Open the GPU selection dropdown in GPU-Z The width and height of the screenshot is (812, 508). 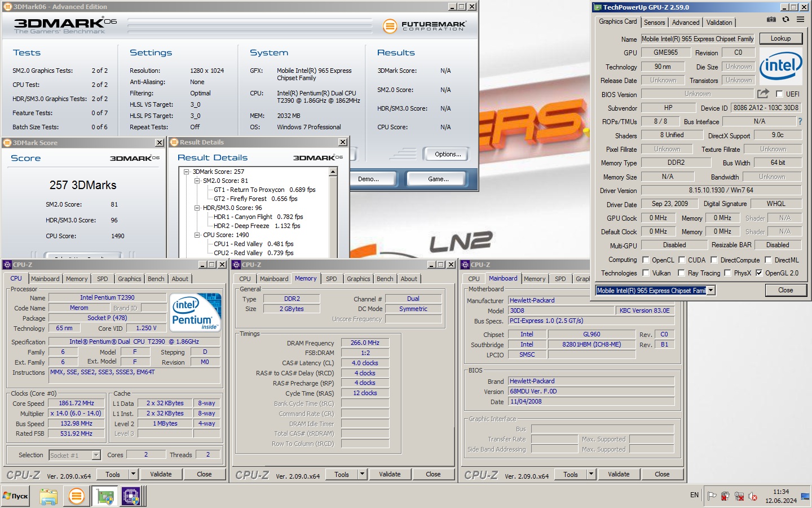[710, 290]
